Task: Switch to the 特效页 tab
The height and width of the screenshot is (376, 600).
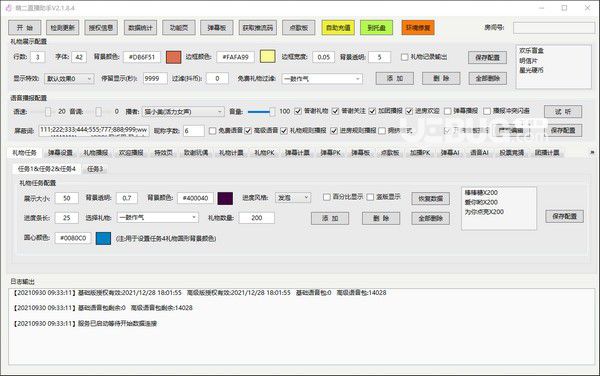Action: pos(163,153)
